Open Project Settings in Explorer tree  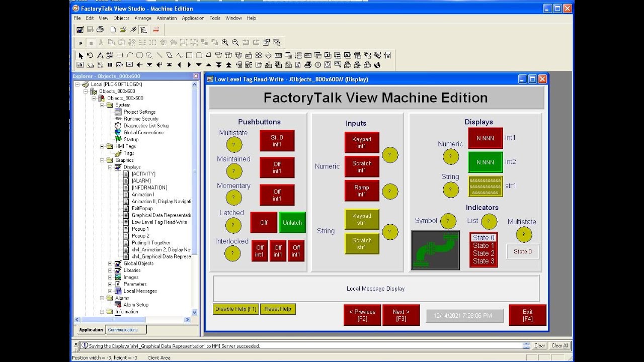tap(139, 112)
